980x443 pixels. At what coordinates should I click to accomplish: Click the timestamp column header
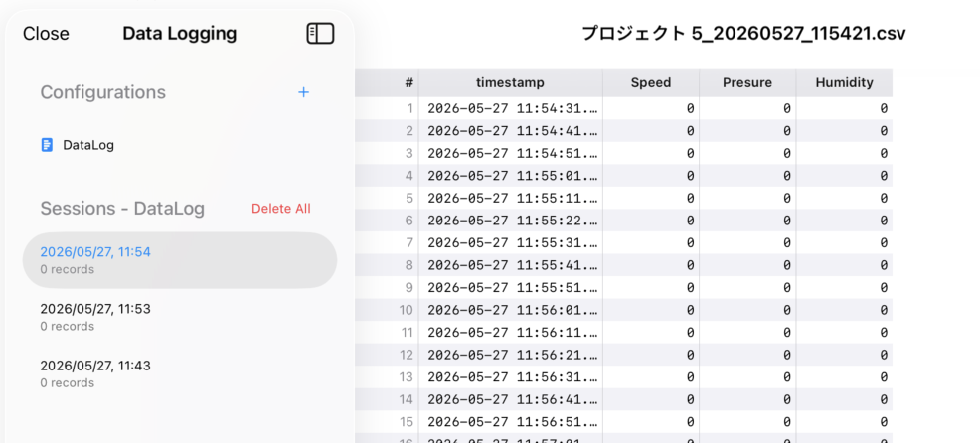(510, 82)
